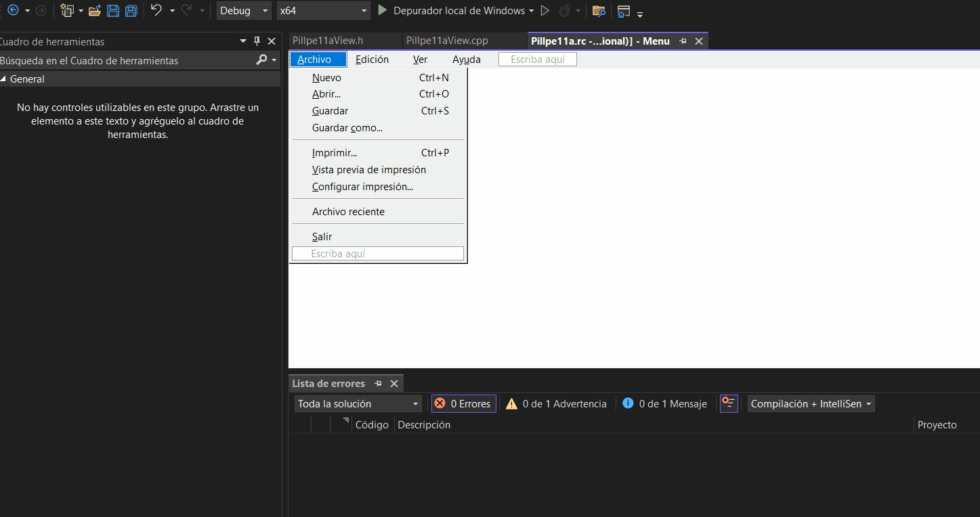Unpin the Cuadro de herramientas panel

click(257, 41)
